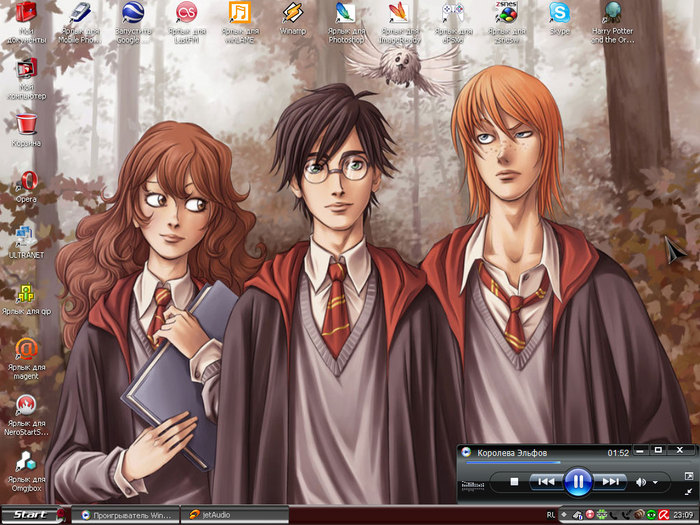Image resolution: width=700 pixels, height=525 pixels.
Task: Click the RU language indicator
Action: (x=550, y=515)
